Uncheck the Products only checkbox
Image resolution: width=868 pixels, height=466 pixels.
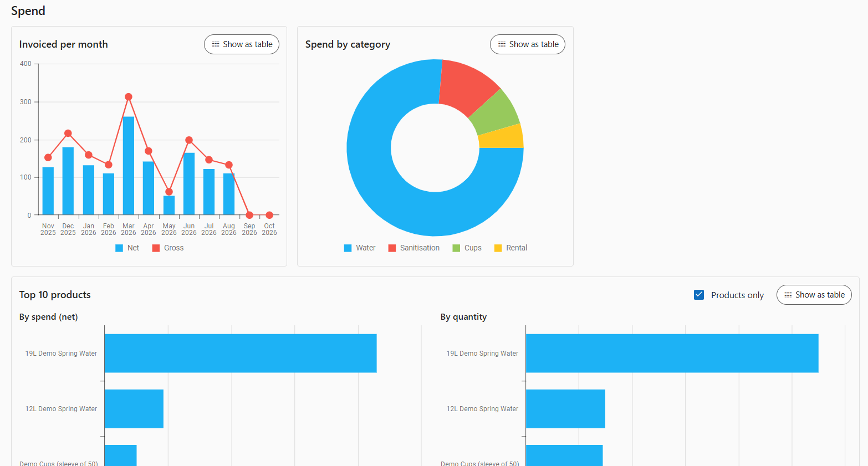[699, 295]
